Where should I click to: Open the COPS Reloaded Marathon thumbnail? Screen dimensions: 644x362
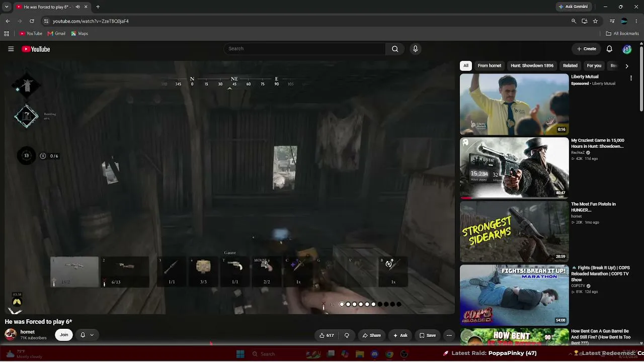514,295
